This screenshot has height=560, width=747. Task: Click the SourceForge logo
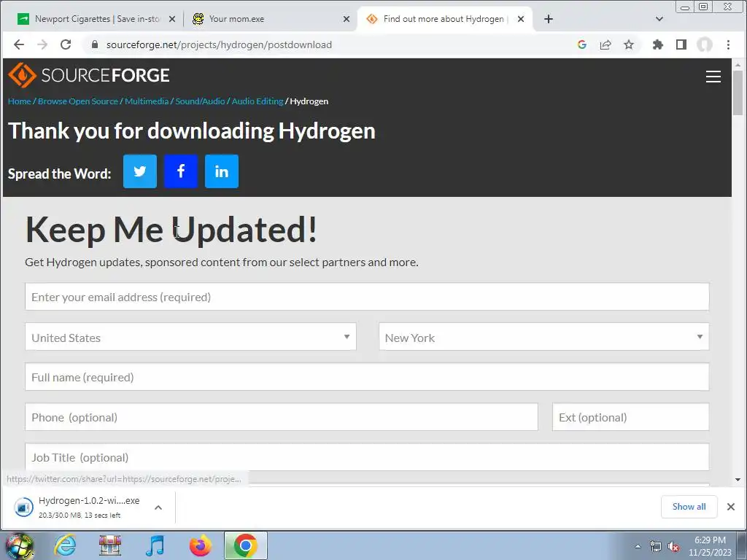[89, 75]
